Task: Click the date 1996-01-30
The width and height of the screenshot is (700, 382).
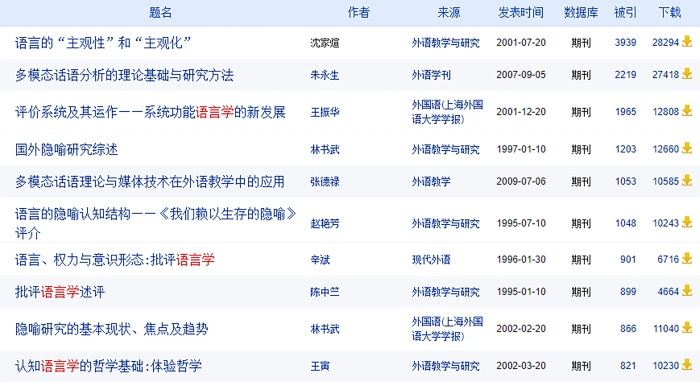Action: tap(521, 259)
